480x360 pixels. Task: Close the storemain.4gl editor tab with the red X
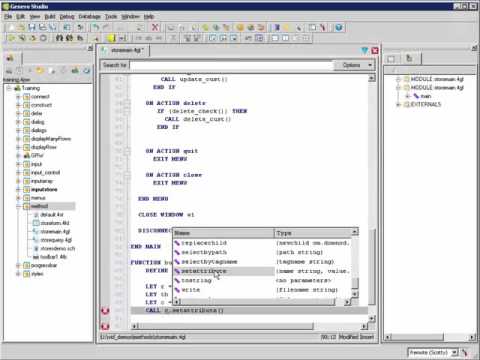tap(375, 50)
